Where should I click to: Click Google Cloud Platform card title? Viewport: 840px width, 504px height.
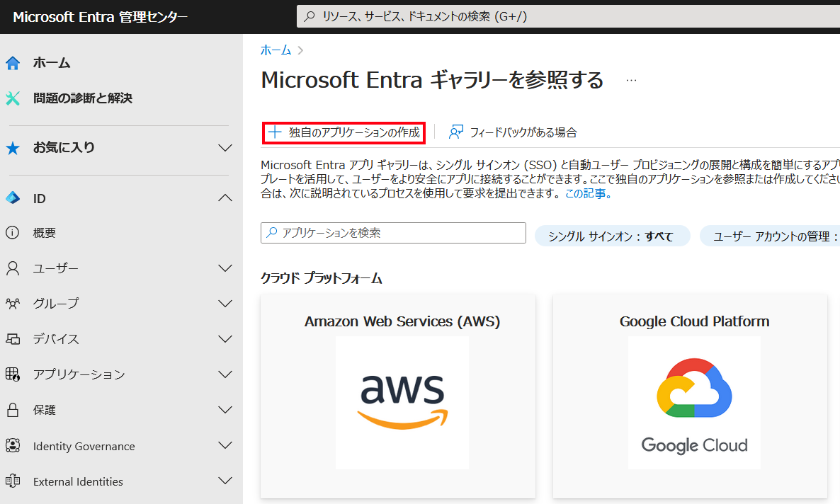click(694, 321)
